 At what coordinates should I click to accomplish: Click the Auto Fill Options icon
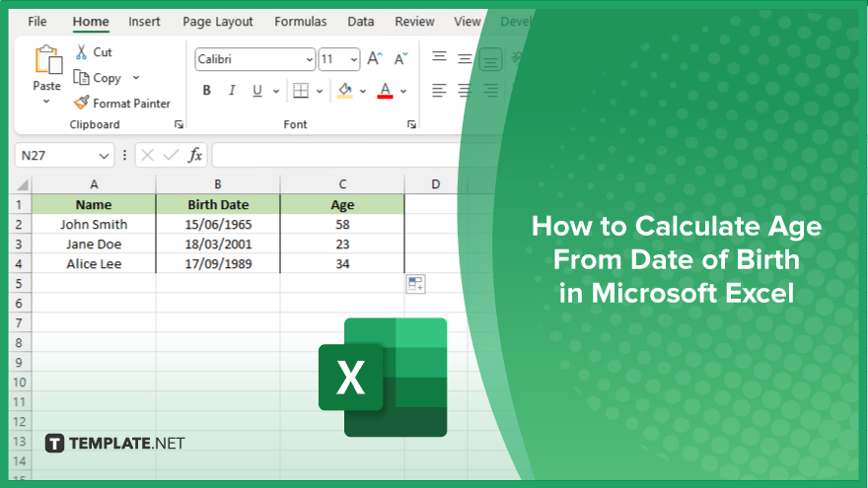tap(415, 284)
